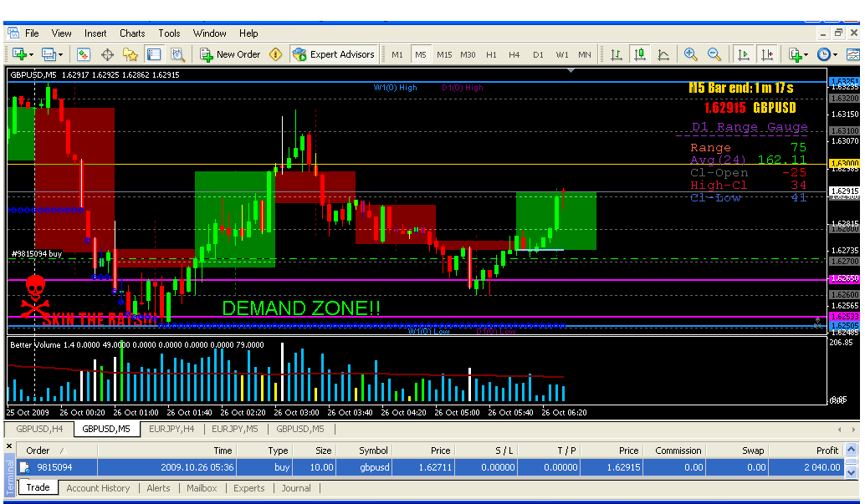Open the Charts menu
Screen dimensions: 865x504
[132, 33]
